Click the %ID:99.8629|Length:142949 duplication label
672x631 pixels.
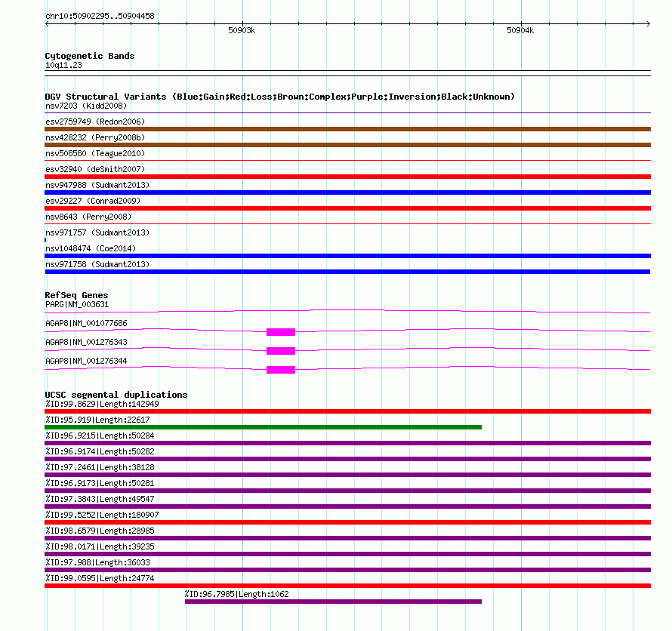click(102, 404)
